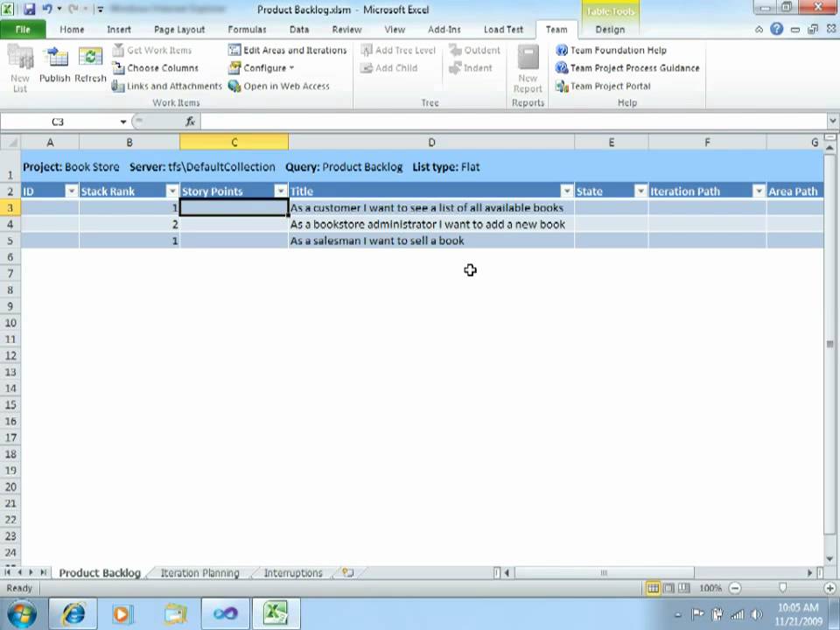Open the State column filter dropdown
Viewport: 840px width, 630px height.
click(640, 192)
